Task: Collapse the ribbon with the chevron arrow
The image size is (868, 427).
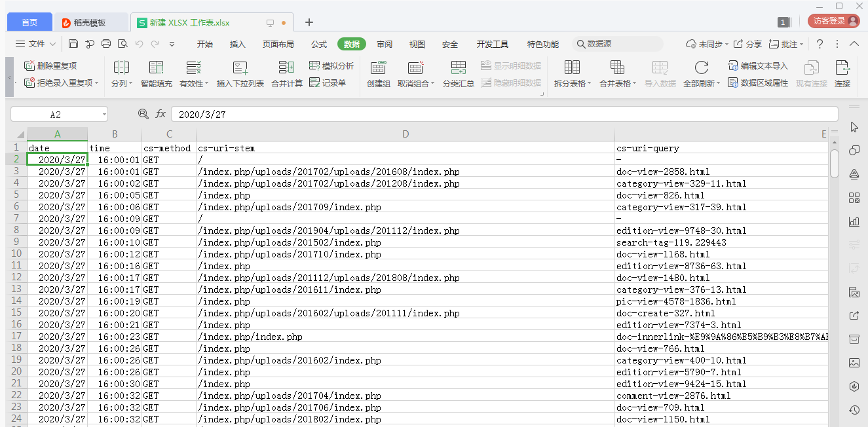Action: pos(854,44)
